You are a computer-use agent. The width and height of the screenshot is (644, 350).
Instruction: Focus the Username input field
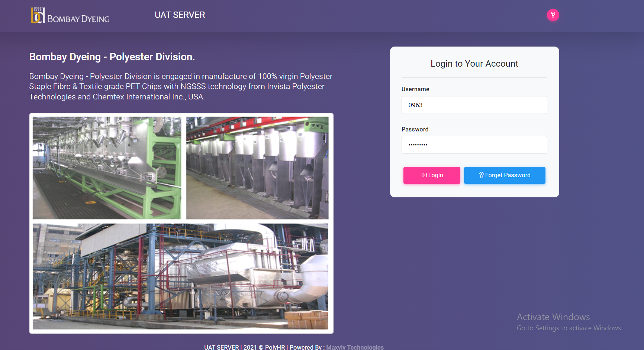pos(474,105)
